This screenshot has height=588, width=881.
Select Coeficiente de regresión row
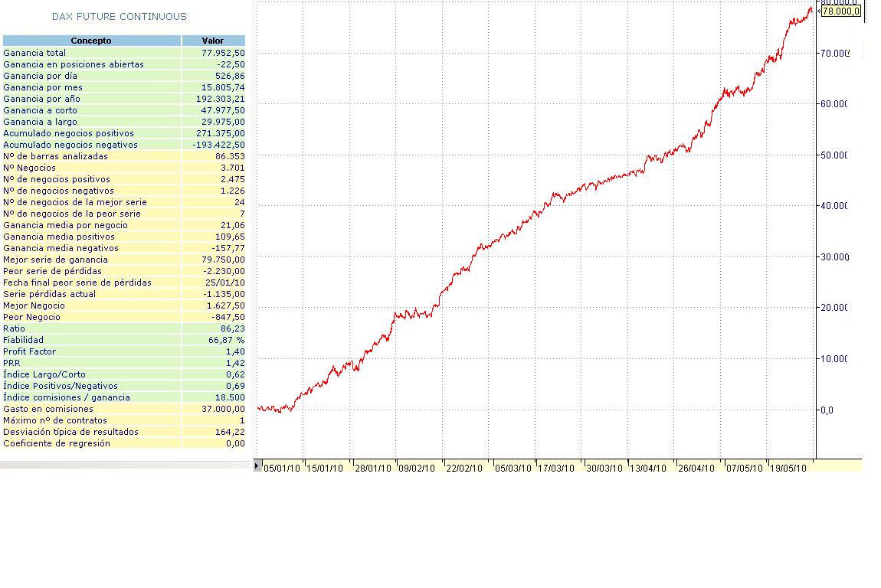pyautogui.click(x=124, y=443)
